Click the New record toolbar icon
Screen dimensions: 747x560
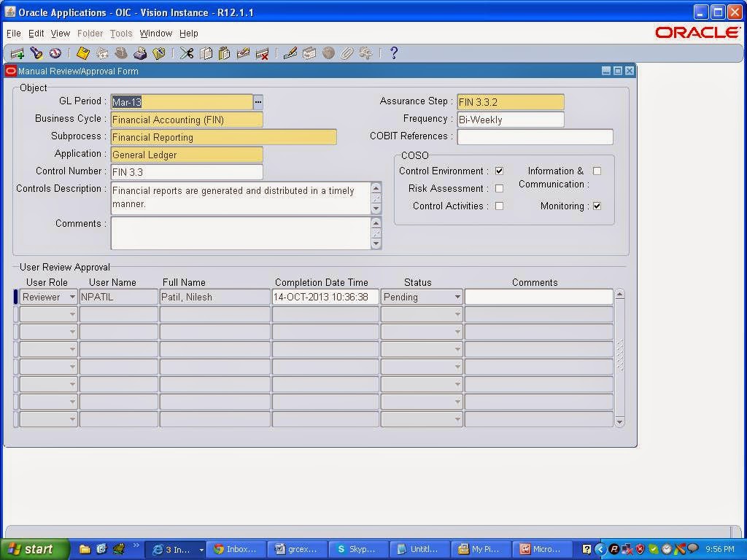18,53
